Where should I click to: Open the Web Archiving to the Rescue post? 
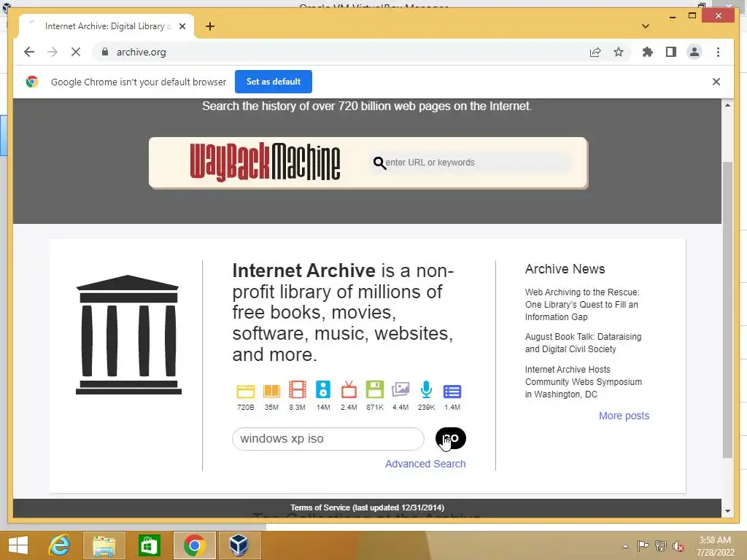tap(582, 304)
